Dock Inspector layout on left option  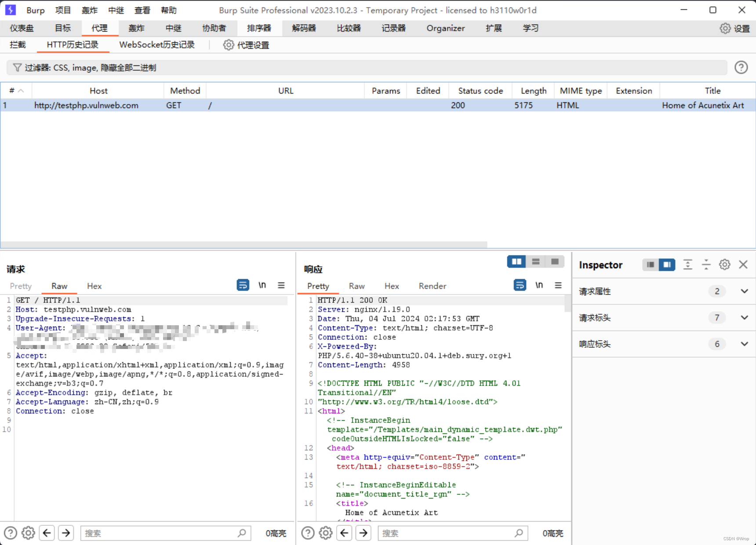pyautogui.click(x=651, y=265)
